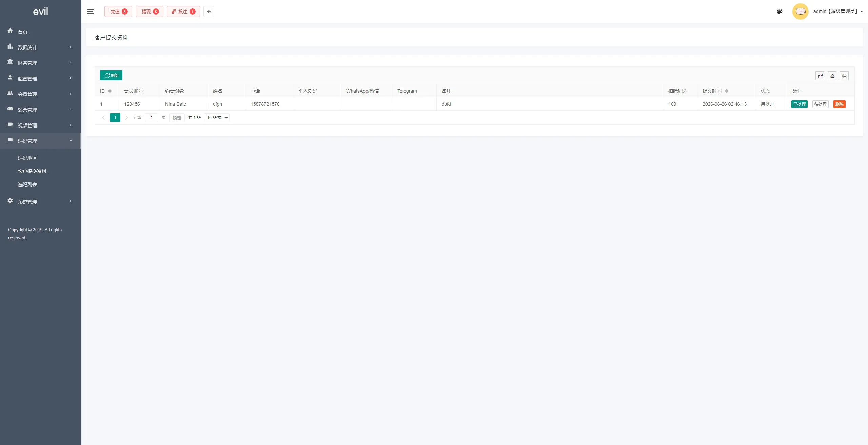Open the 提现 notification button
This screenshot has height=445, width=868.
tap(150, 12)
